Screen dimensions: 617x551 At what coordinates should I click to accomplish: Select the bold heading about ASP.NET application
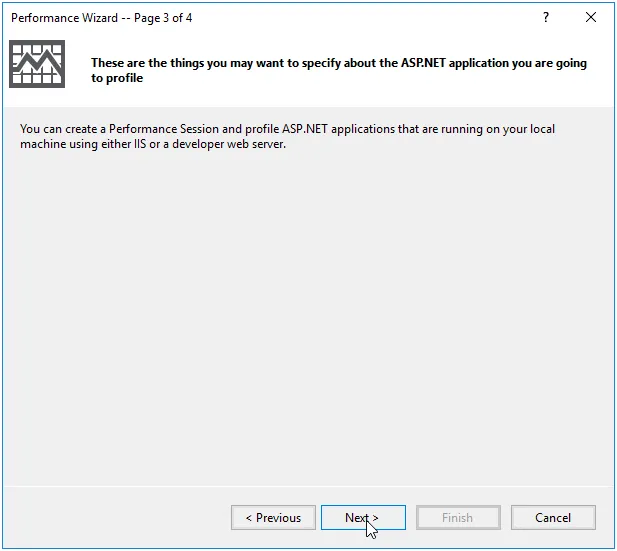(339, 70)
